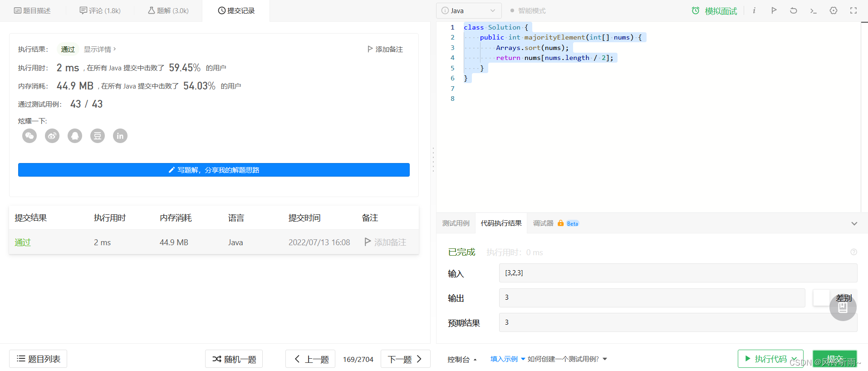
Task: Expand 如何创建一个测试用例? help dropdown
Action: click(567, 359)
